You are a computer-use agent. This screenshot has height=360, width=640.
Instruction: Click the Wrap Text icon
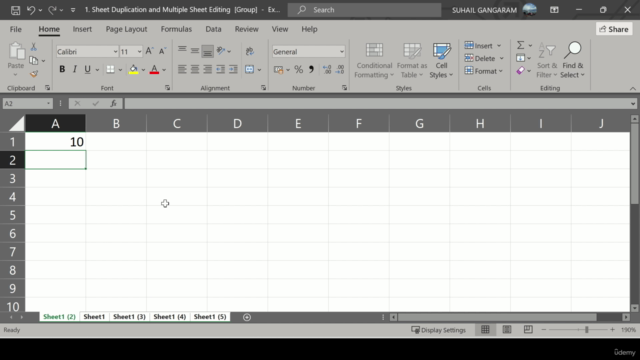point(250,51)
